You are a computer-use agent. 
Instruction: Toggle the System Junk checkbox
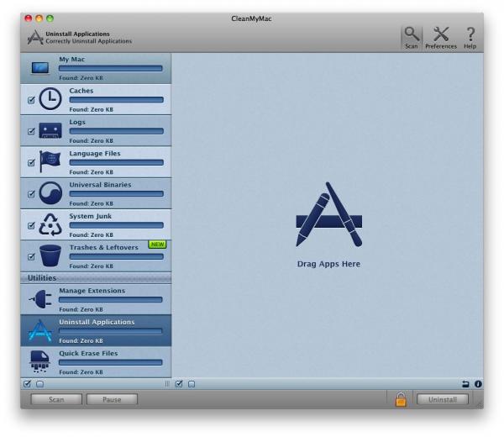click(x=31, y=225)
